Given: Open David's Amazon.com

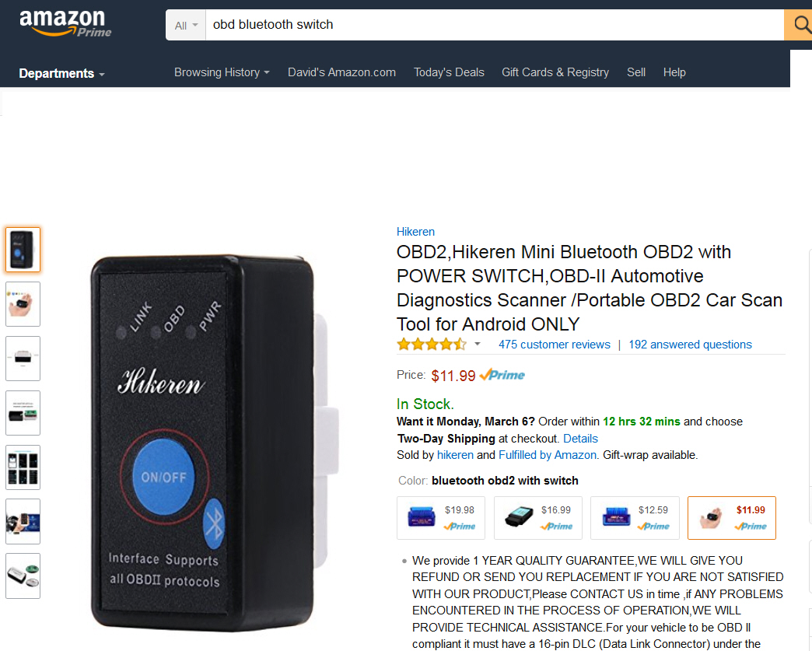Looking at the screenshot, I should point(341,72).
